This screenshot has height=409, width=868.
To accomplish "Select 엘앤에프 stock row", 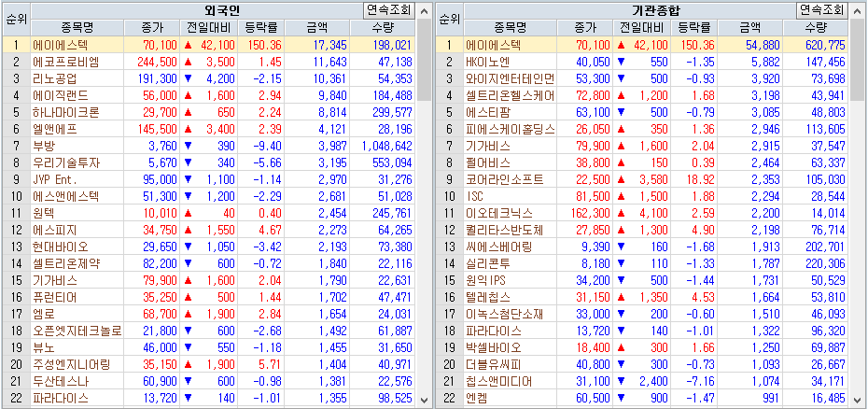I will tap(209, 129).
